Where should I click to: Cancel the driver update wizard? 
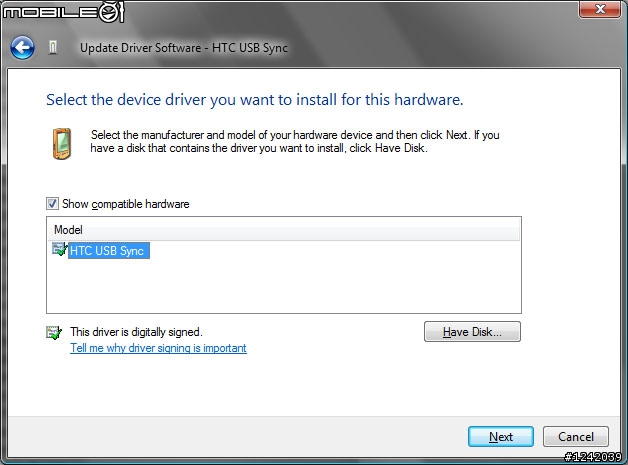point(576,437)
